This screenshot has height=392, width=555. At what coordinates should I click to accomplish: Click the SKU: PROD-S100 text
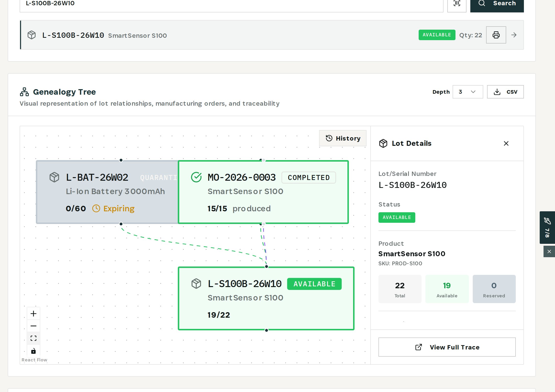tap(400, 263)
